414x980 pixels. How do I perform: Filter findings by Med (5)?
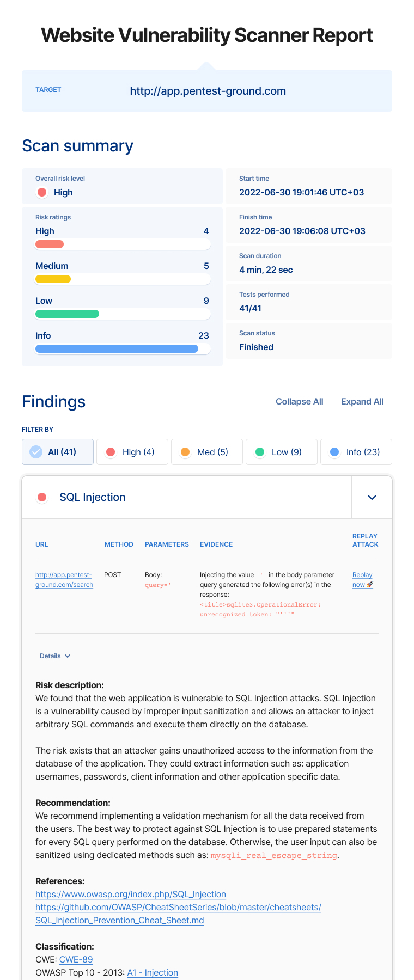click(x=207, y=452)
